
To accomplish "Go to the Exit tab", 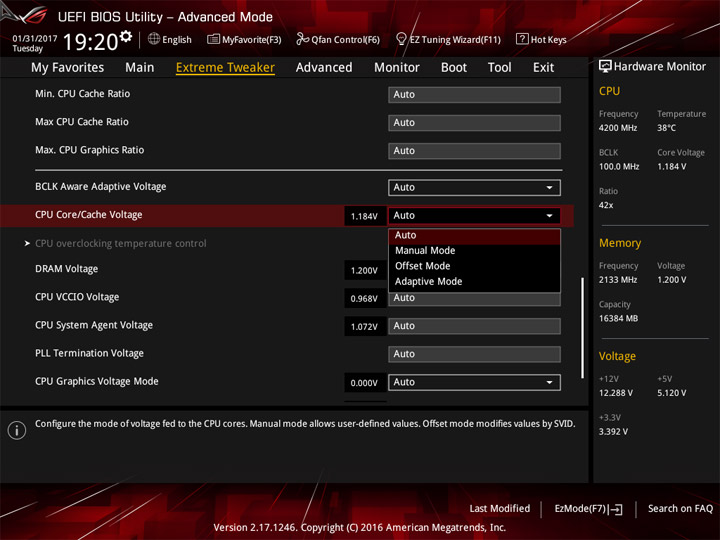I will pos(543,68).
